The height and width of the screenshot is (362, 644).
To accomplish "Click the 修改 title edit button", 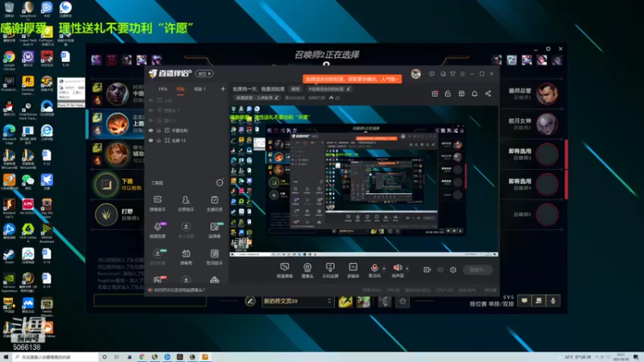I will click(295, 88).
